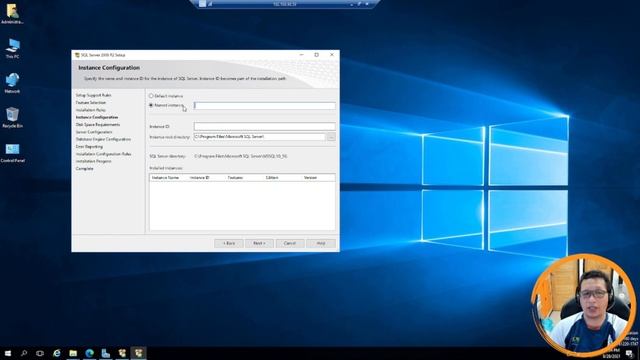The height and width of the screenshot is (360, 640).
Task: Click the SQL Server Setup title bar icon
Action: click(77, 55)
